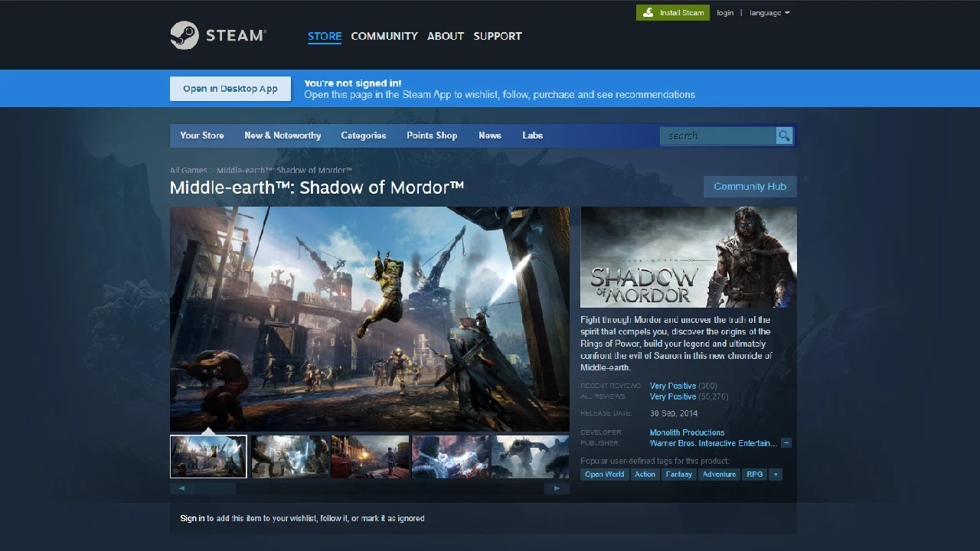Browse New & Noteworthy games
Image resolution: width=980 pixels, height=551 pixels.
pyautogui.click(x=283, y=135)
